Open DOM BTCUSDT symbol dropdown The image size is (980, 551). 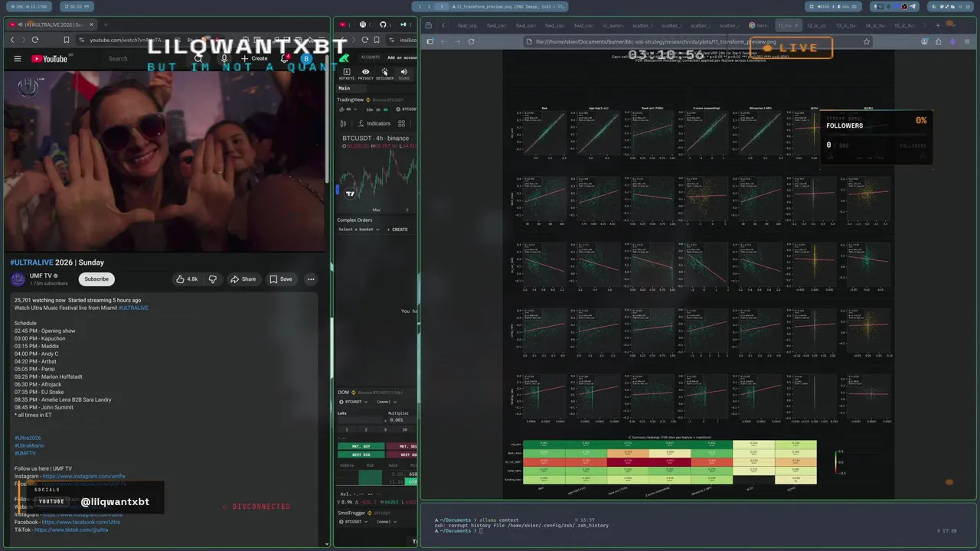click(x=352, y=402)
